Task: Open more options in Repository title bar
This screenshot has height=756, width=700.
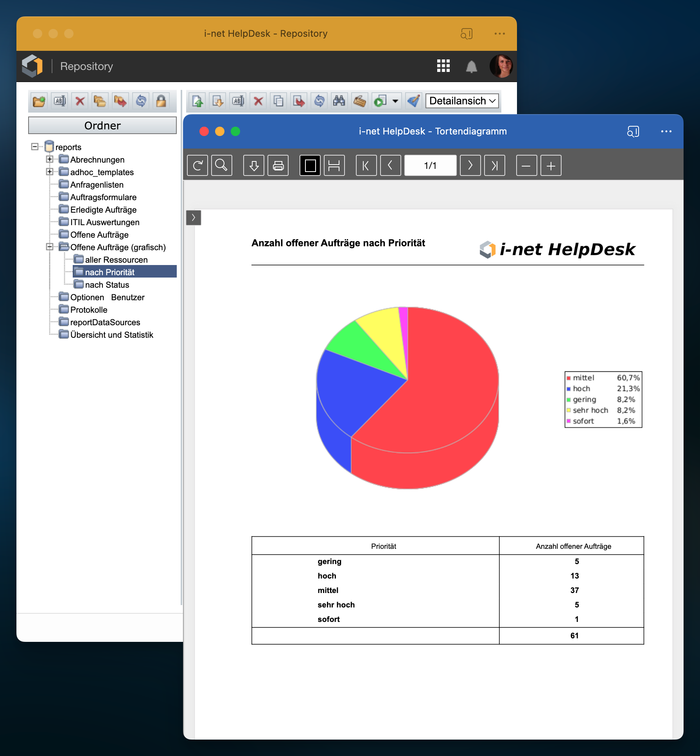Action: click(500, 34)
